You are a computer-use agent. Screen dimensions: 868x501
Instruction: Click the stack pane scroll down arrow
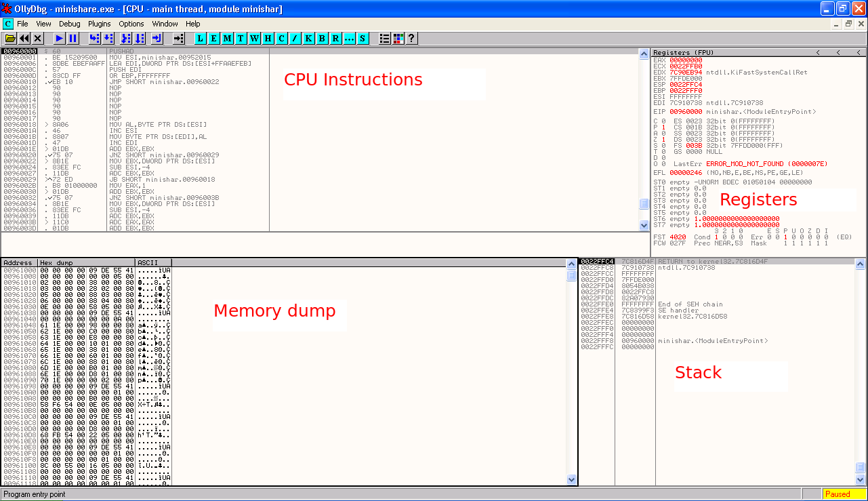point(861,480)
